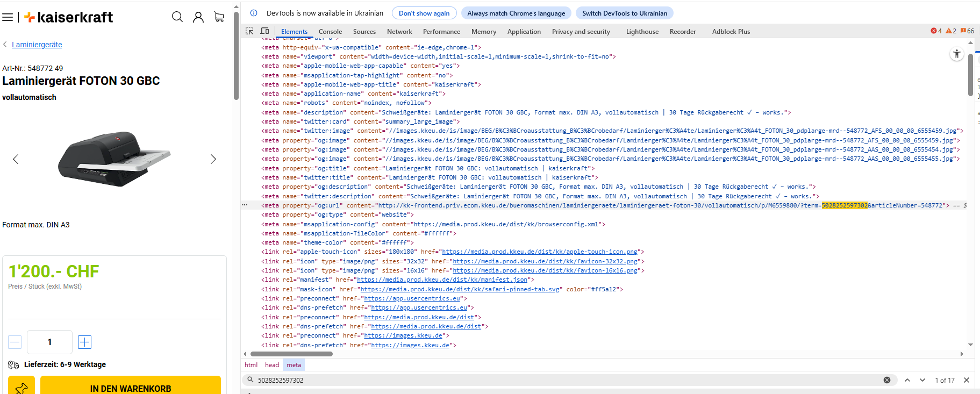Open the Lighthouse tab
980x394 pixels.
pyautogui.click(x=642, y=32)
